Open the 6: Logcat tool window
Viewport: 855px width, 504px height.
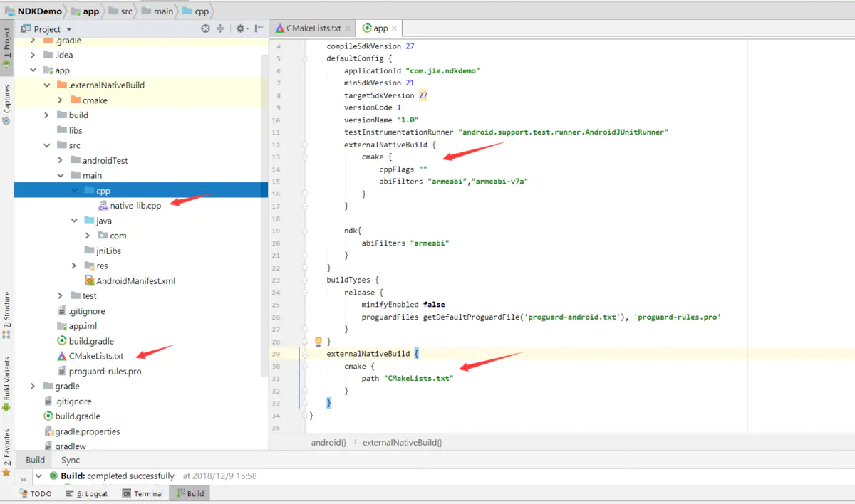coord(86,493)
